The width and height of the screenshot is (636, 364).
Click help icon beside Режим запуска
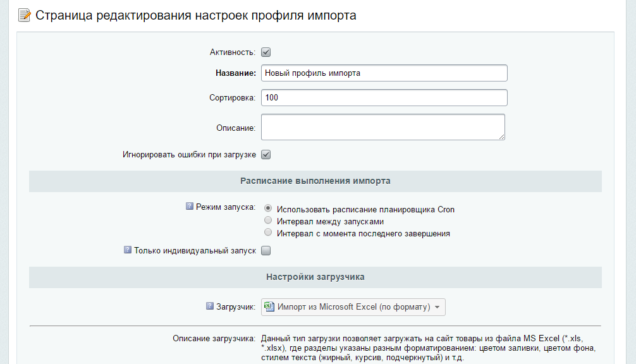(x=190, y=207)
